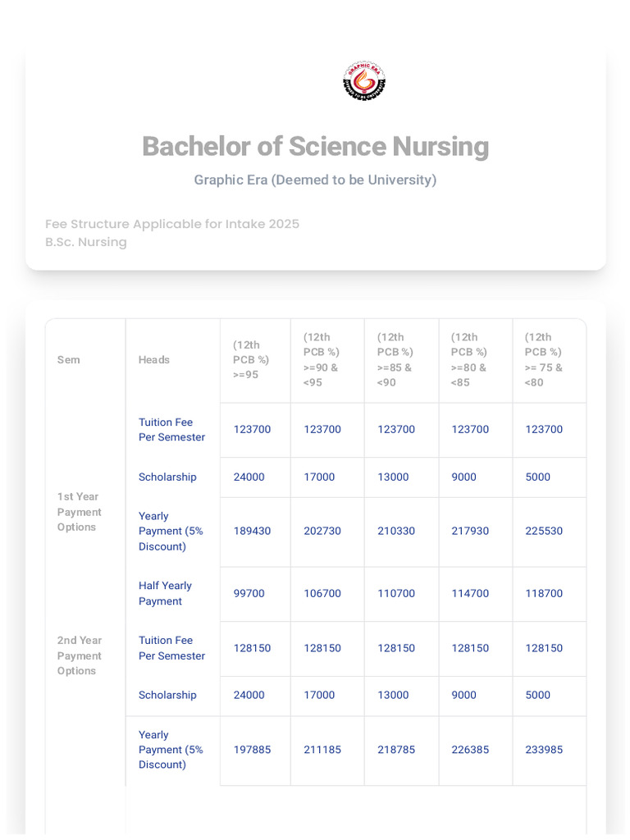630x840 pixels.
Task: Select the Graphic Era (Deemed to be University) subtitle
Action: pyautogui.click(x=315, y=180)
